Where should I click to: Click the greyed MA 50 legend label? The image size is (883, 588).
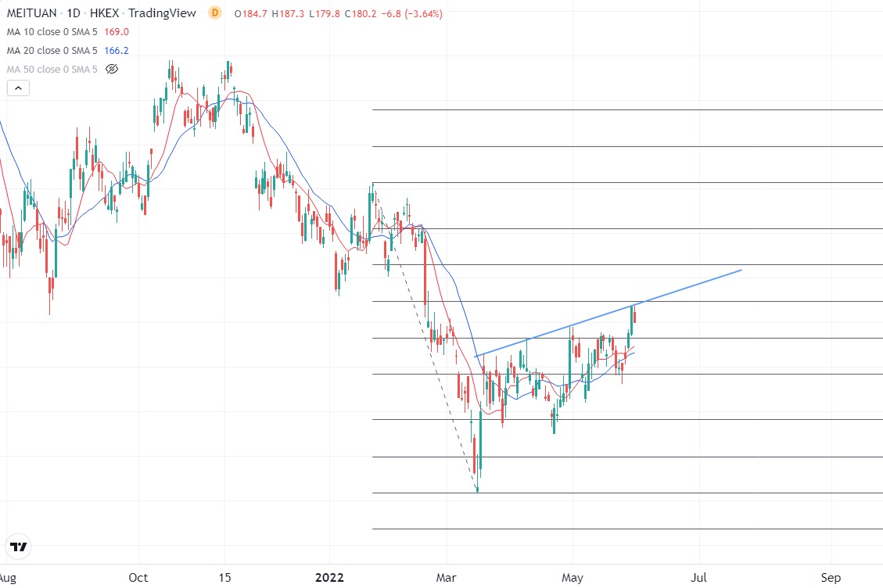point(52,70)
